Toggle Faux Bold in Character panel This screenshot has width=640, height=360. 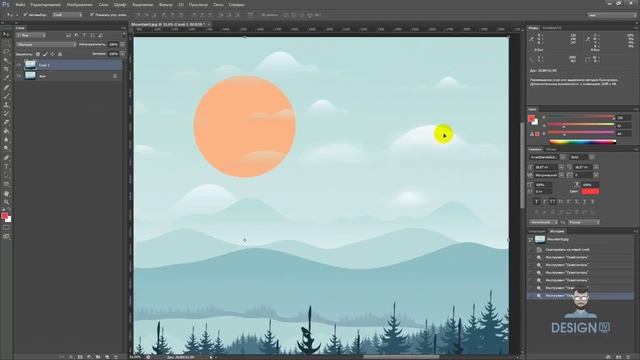[536, 202]
